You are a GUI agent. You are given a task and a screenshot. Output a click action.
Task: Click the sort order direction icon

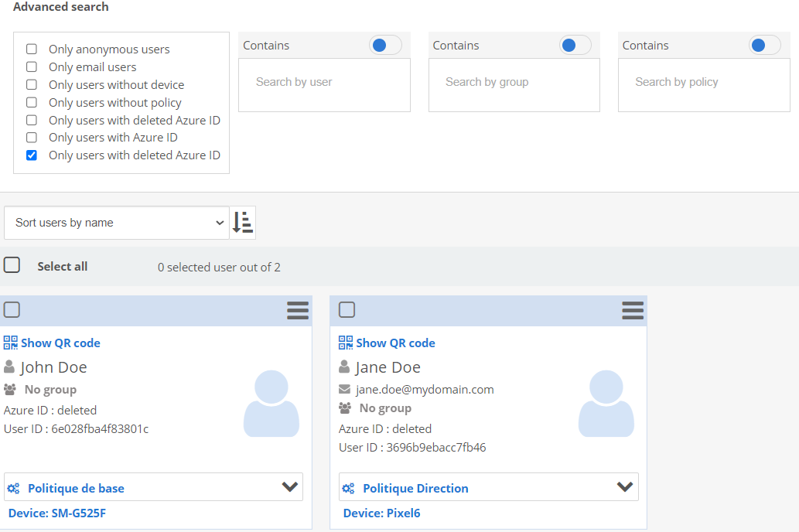[x=243, y=223]
